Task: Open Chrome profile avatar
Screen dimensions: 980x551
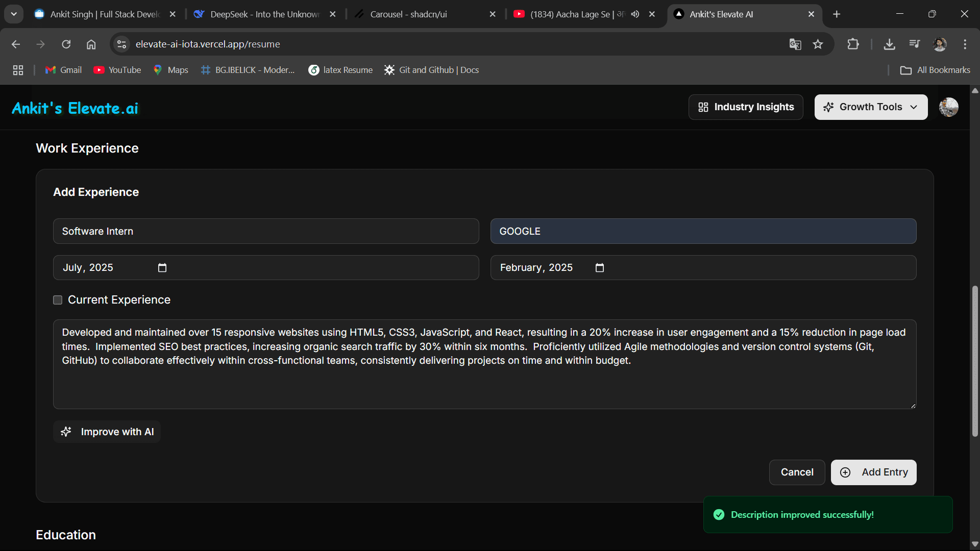Action: (x=940, y=44)
